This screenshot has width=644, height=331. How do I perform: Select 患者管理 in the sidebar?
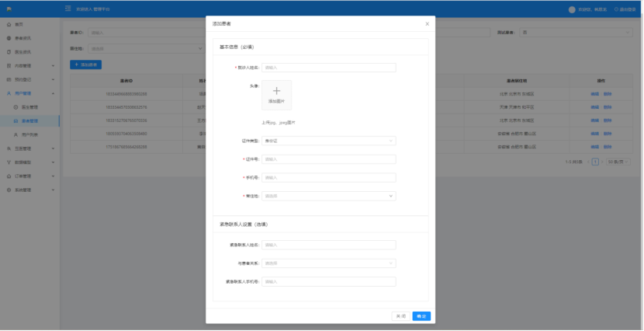[x=29, y=121]
